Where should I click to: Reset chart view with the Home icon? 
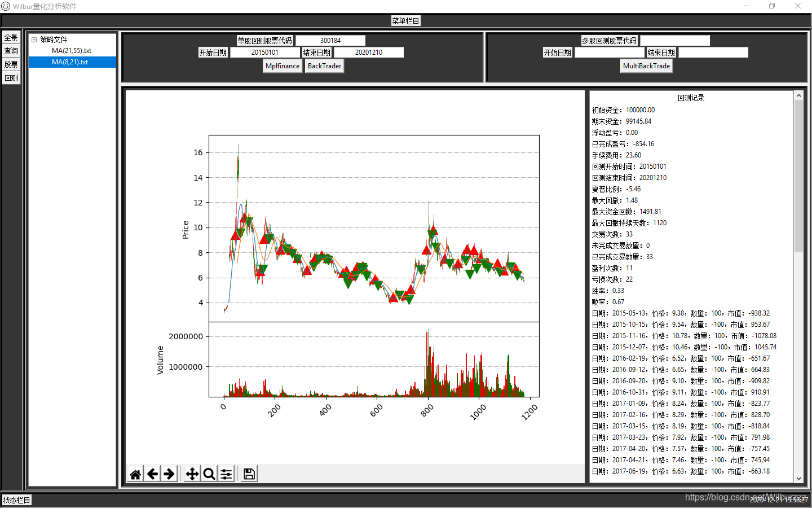[135, 474]
